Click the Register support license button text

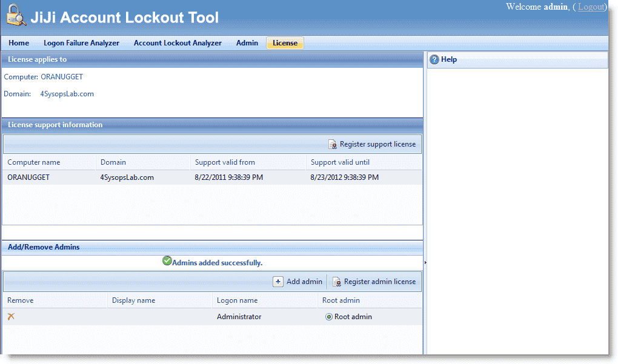(377, 144)
